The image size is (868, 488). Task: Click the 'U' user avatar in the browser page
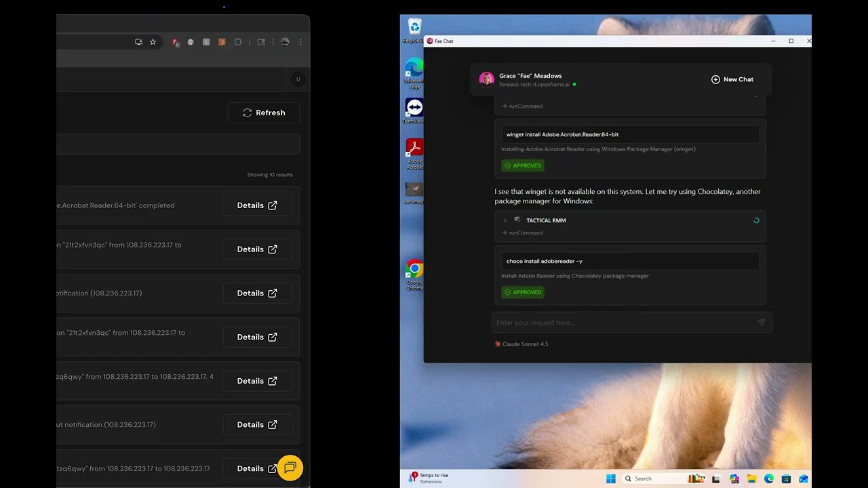297,79
